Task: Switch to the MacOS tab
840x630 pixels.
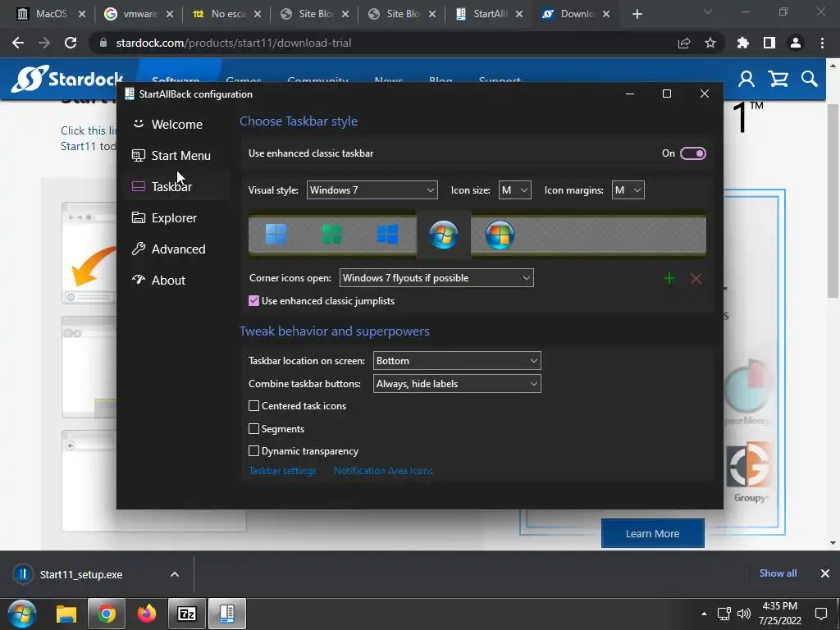Action: click(x=50, y=14)
